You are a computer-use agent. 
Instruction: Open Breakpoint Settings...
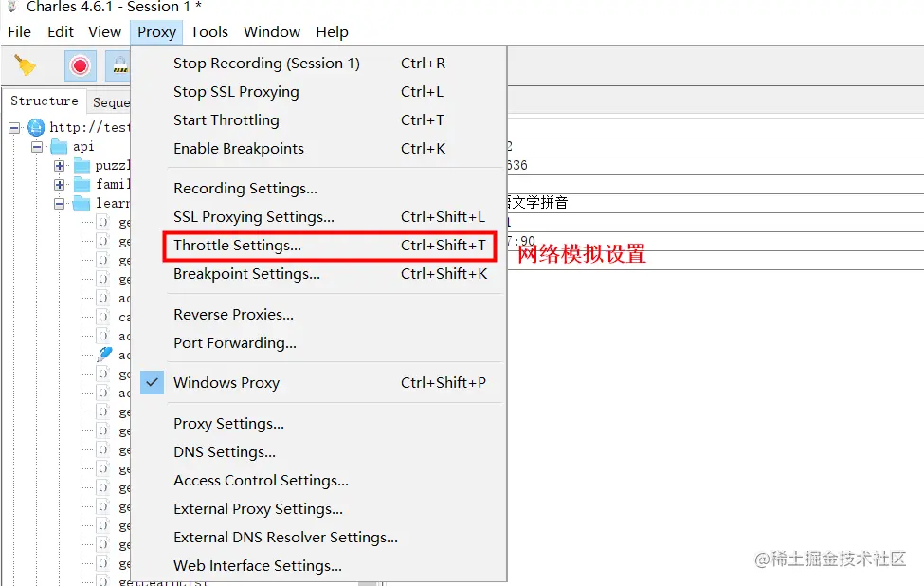click(x=318, y=273)
